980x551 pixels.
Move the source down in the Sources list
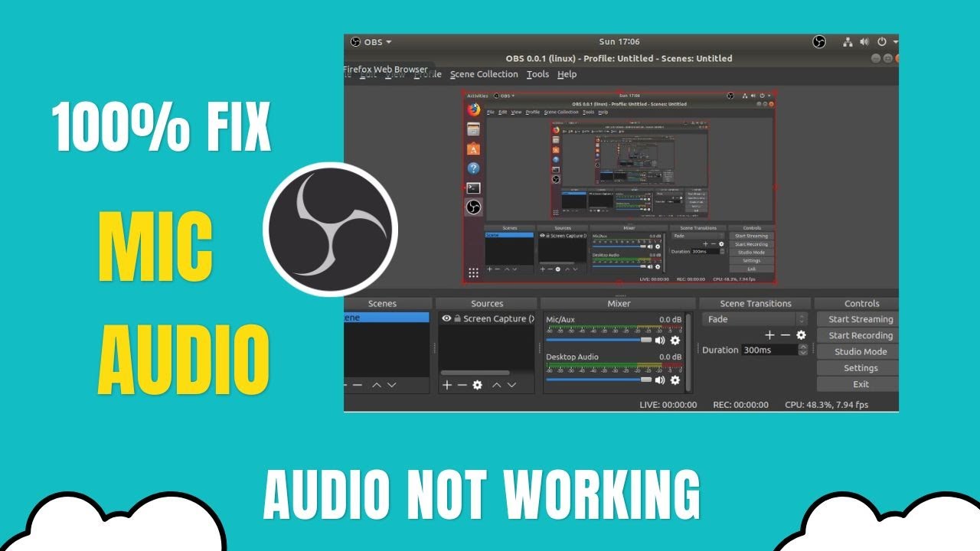tap(511, 385)
